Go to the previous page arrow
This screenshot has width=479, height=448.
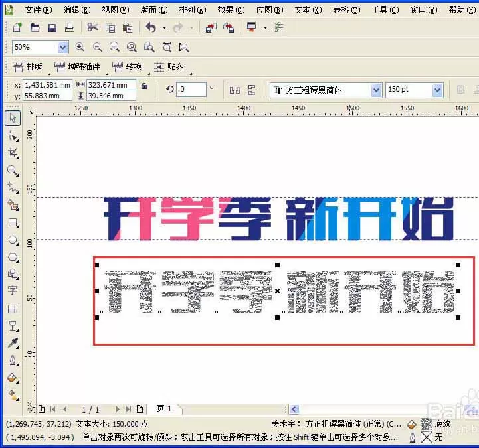pos(64,410)
